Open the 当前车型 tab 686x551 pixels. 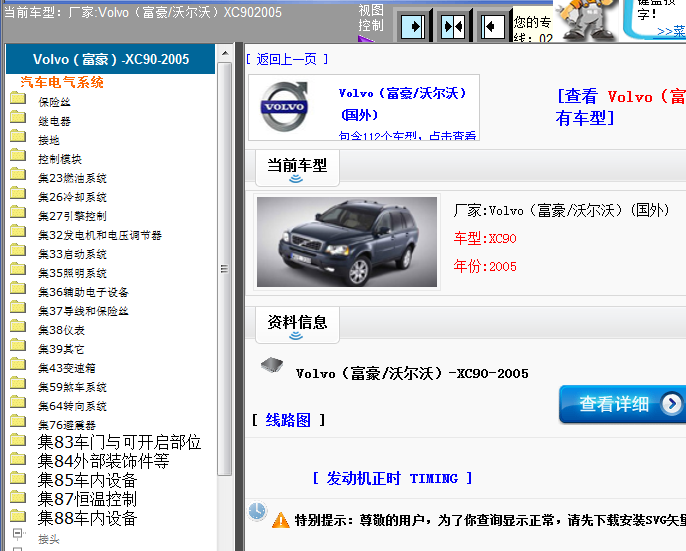coord(297,168)
